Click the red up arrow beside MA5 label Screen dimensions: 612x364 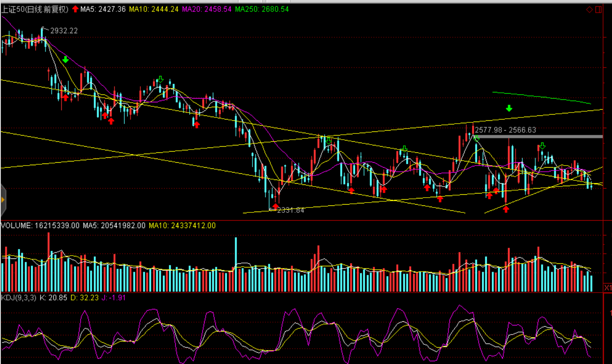click(x=75, y=9)
